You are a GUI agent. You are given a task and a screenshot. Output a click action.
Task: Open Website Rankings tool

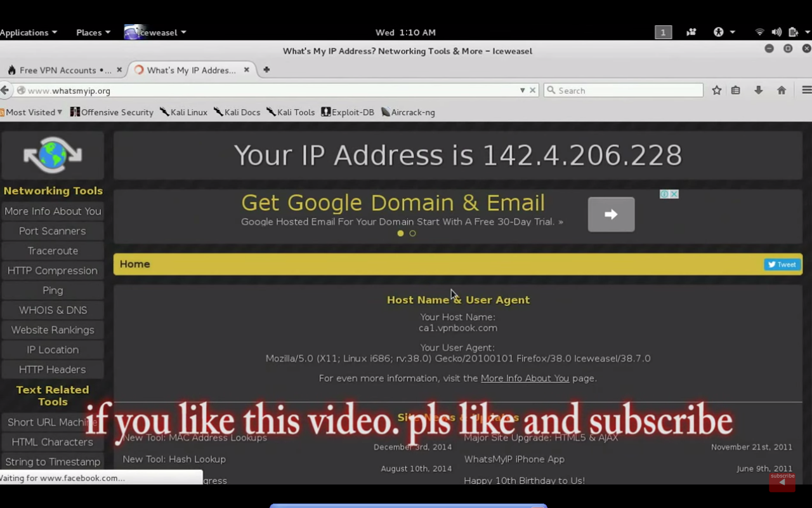tap(53, 330)
